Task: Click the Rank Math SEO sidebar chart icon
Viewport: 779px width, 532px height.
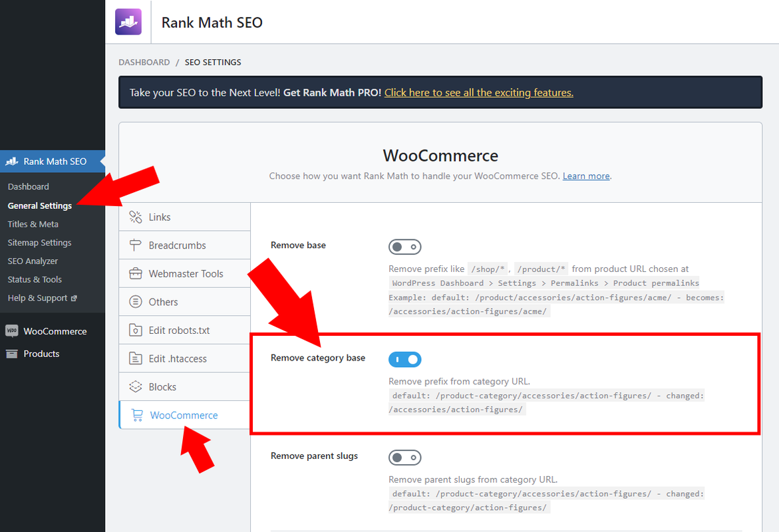Action: (x=11, y=162)
